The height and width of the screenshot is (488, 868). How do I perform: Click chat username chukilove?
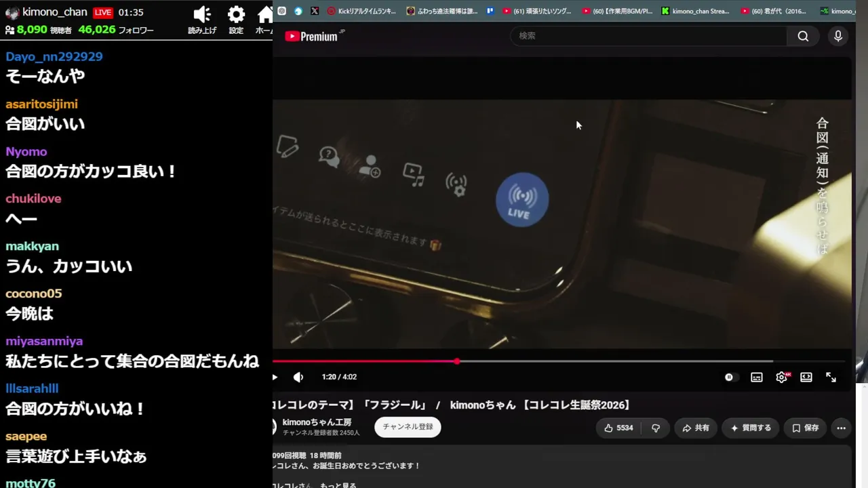point(33,199)
